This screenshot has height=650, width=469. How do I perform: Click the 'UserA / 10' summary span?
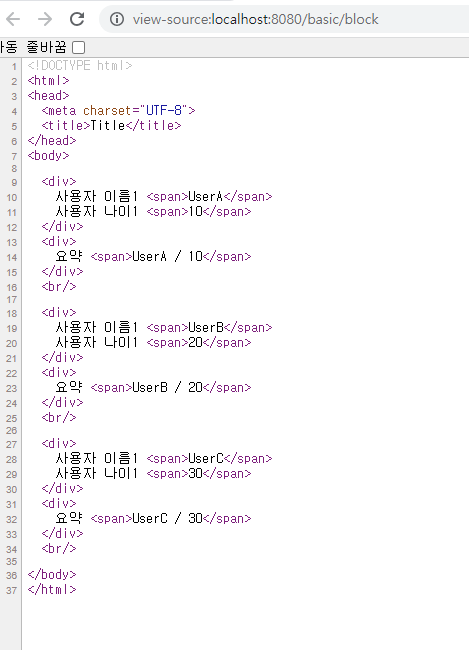(x=171, y=256)
